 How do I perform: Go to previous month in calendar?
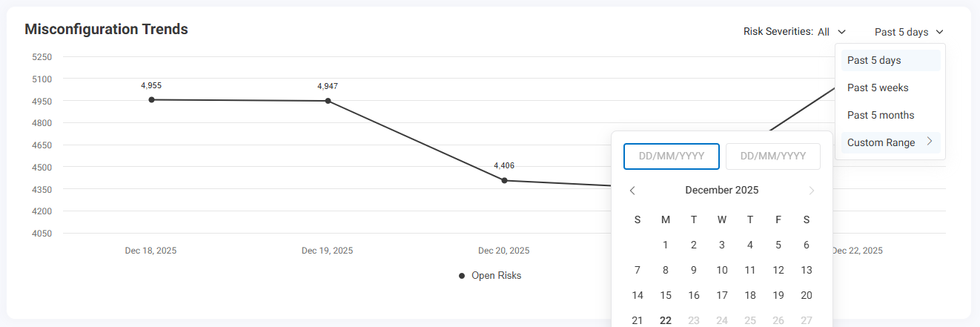pyautogui.click(x=632, y=191)
